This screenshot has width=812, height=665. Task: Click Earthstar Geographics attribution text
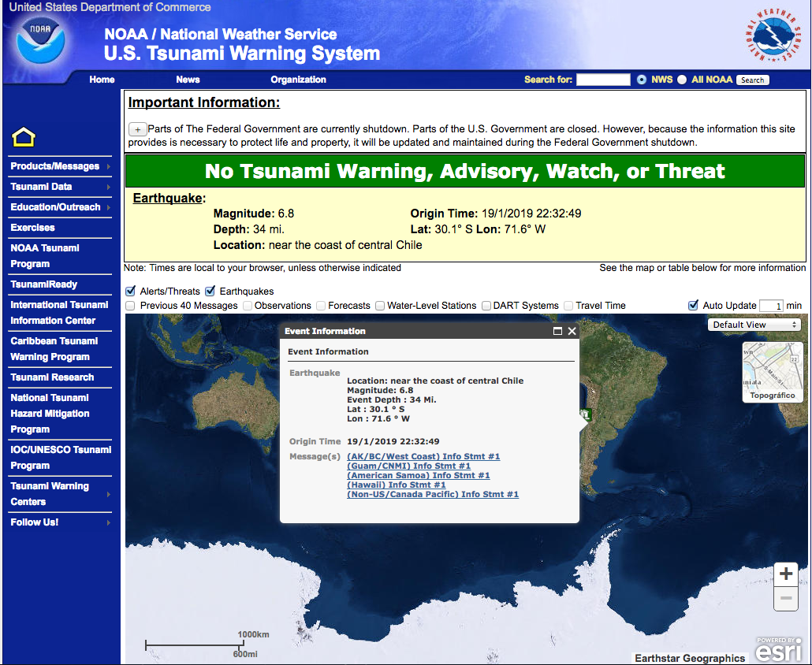click(690, 658)
